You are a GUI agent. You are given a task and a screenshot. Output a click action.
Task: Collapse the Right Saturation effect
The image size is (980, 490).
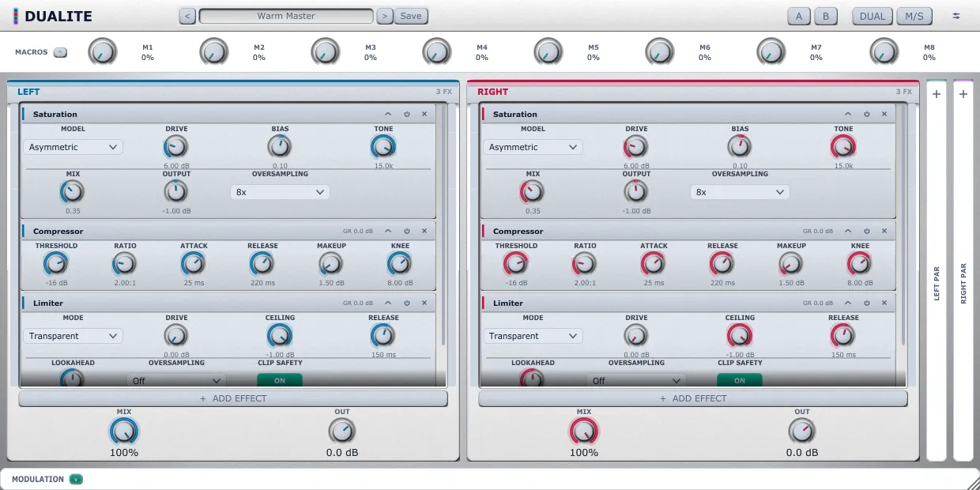point(848,114)
